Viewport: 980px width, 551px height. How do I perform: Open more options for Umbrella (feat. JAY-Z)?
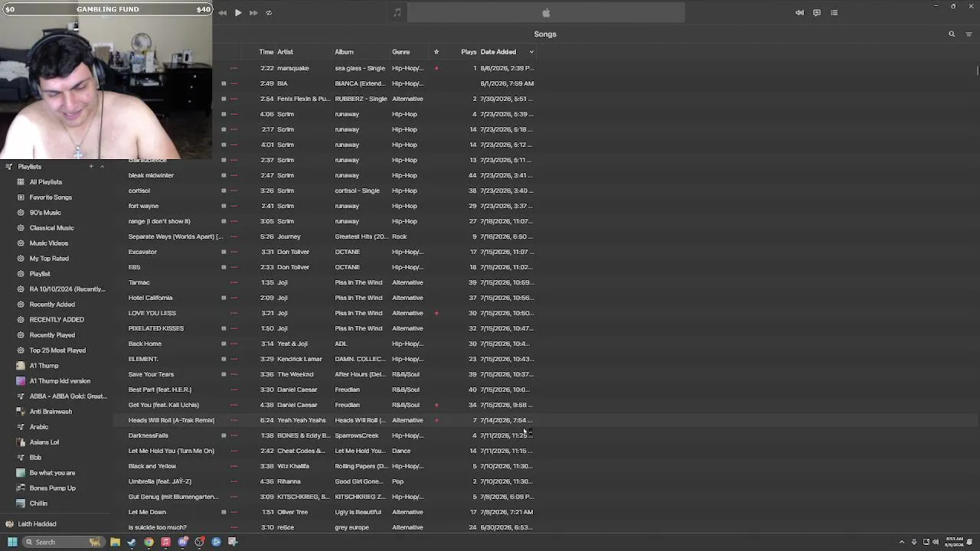[234, 481]
